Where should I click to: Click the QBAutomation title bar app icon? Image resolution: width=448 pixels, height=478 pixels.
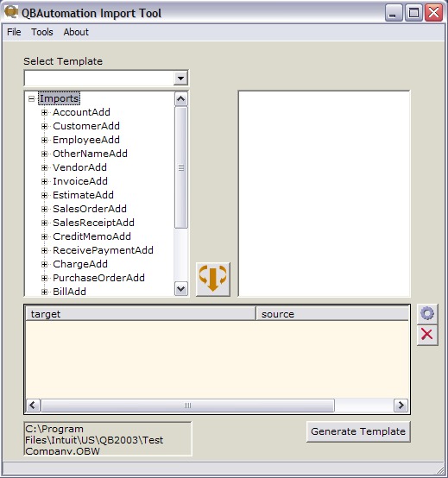point(11,12)
